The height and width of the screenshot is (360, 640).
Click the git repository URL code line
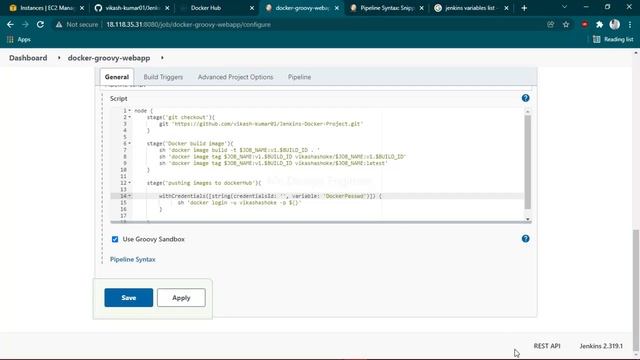[261, 124]
